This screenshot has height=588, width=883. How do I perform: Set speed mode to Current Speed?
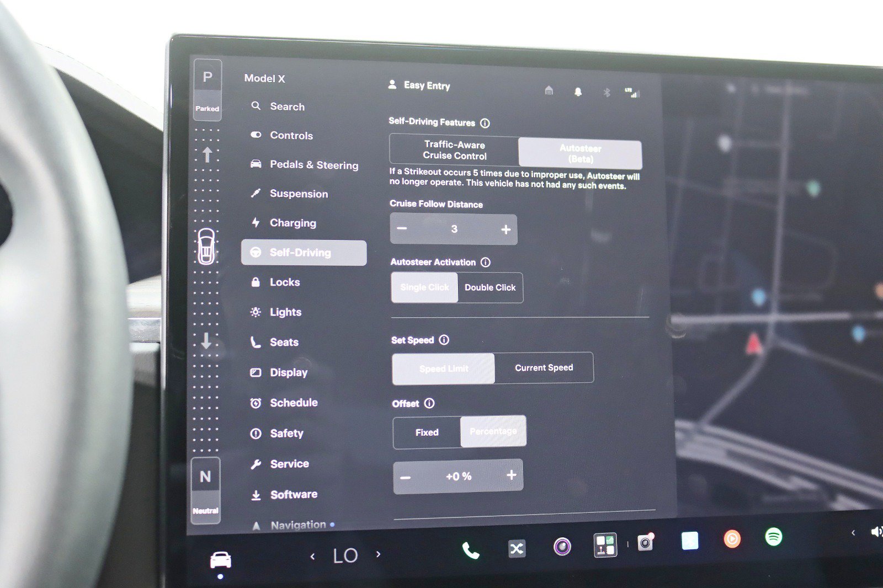(544, 368)
